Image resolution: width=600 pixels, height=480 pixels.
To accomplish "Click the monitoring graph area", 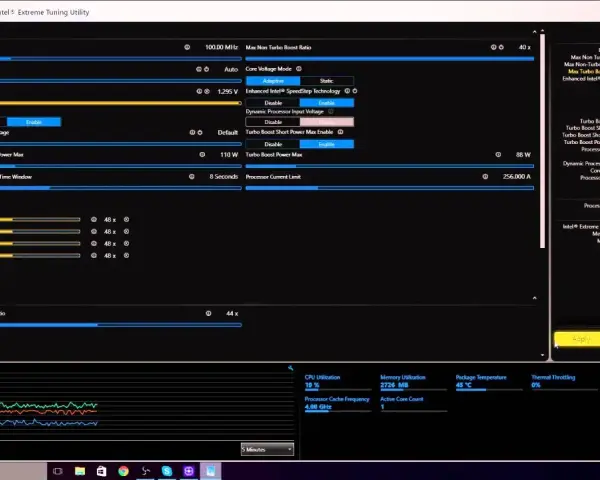I will [147, 406].
